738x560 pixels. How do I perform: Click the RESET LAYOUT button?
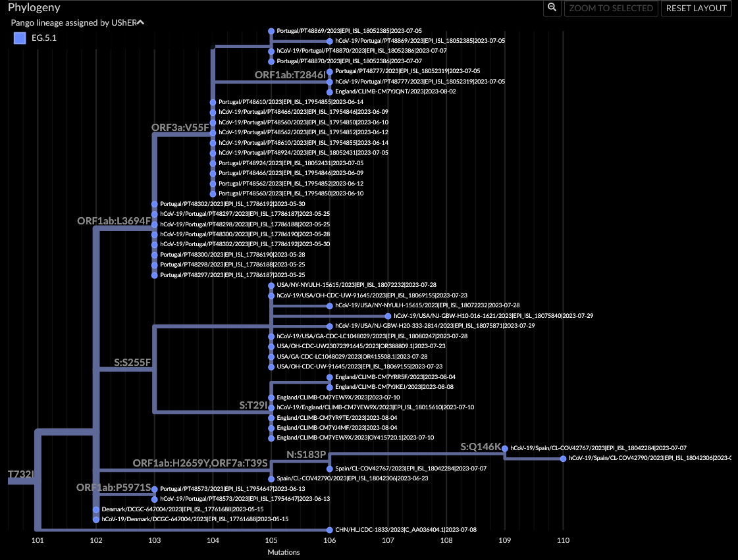tap(696, 9)
